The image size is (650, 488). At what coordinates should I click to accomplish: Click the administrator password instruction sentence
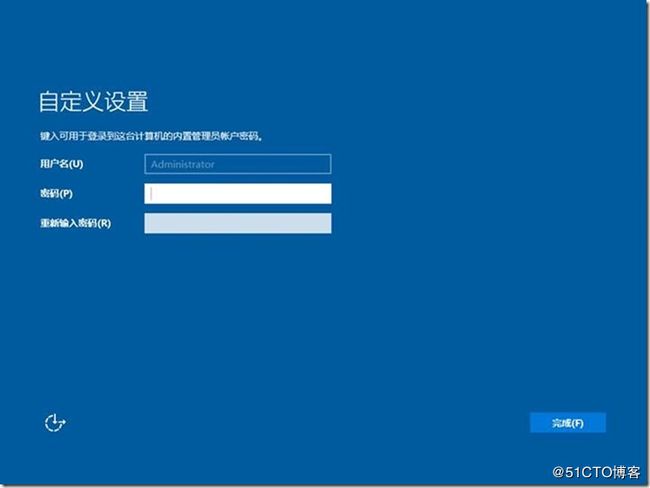tap(151, 136)
